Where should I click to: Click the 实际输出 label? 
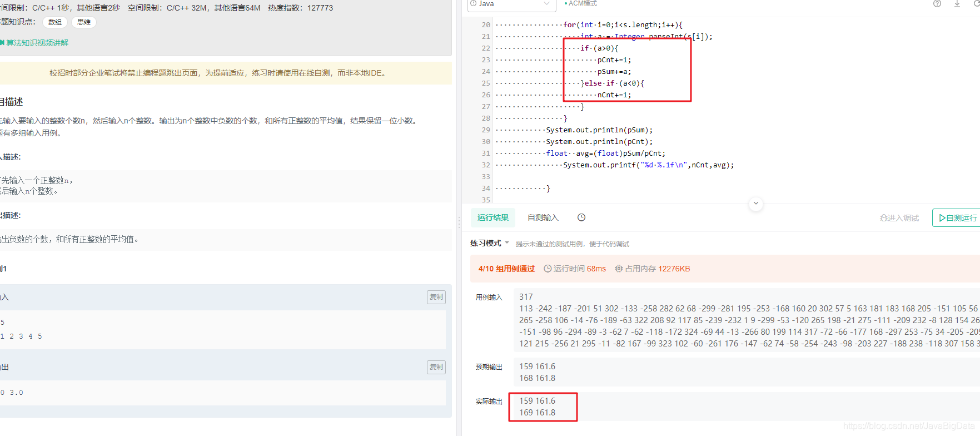489,402
